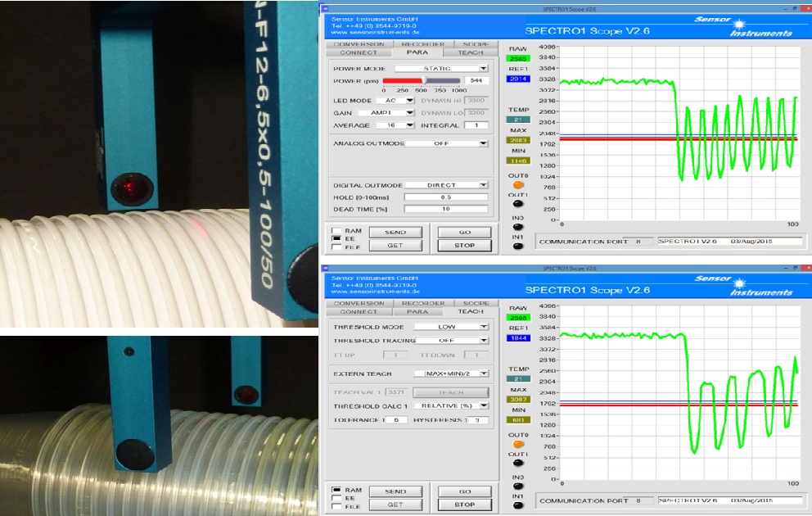Switch to SCOPE tab in lower window
This screenshot has width=812, height=516.
(x=476, y=303)
